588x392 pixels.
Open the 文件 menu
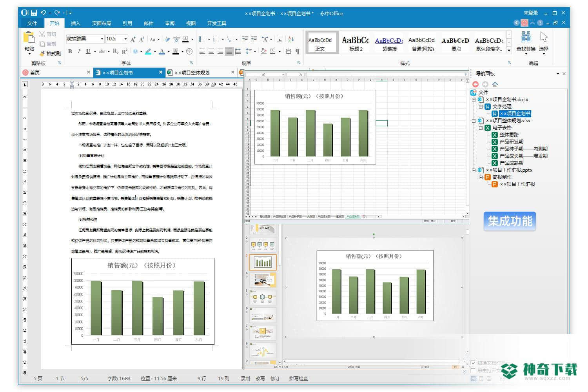tap(32, 23)
